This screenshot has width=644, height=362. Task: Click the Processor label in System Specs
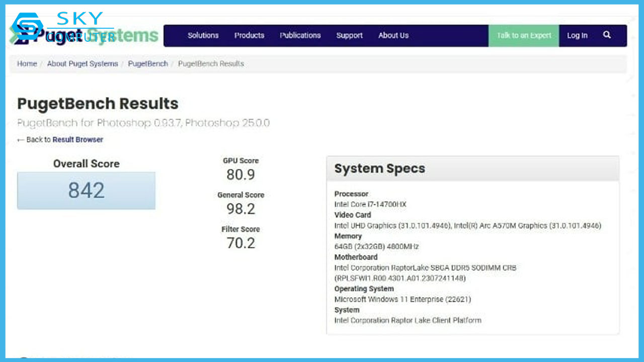(351, 194)
